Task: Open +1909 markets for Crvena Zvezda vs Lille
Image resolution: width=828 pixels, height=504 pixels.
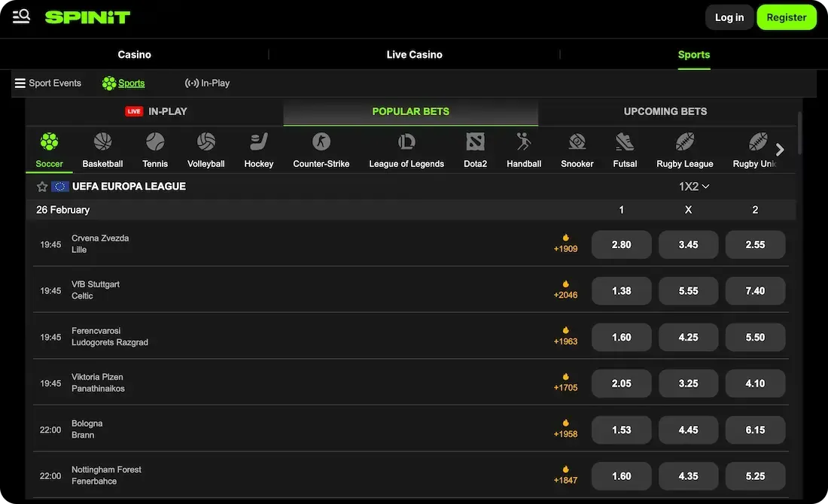Action: pos(565,244)
